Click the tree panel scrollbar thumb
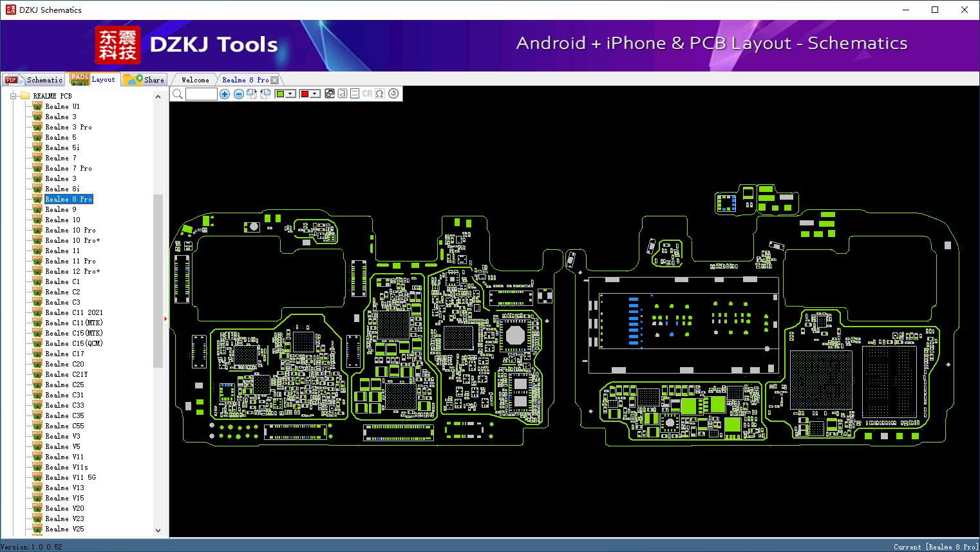 pos(158,281)
